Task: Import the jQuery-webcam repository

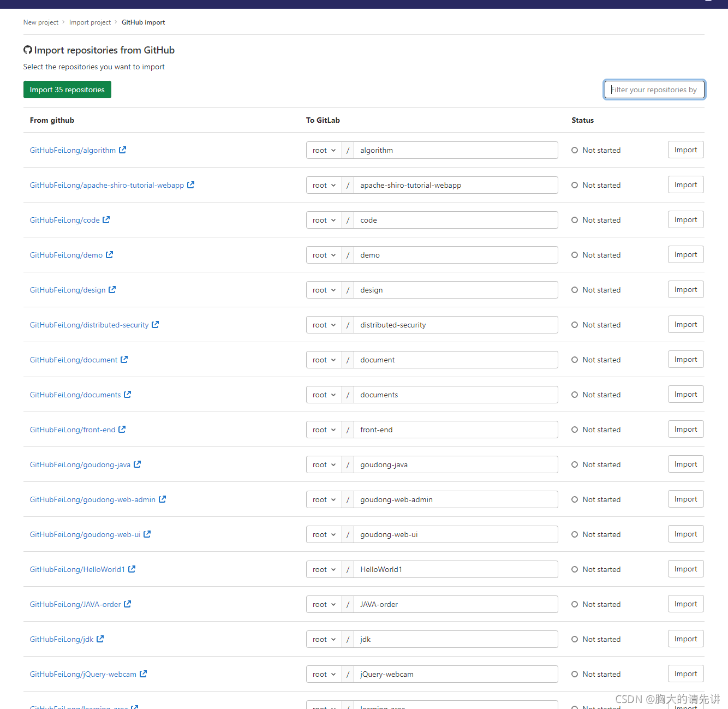Action: (x=685, y=674)
